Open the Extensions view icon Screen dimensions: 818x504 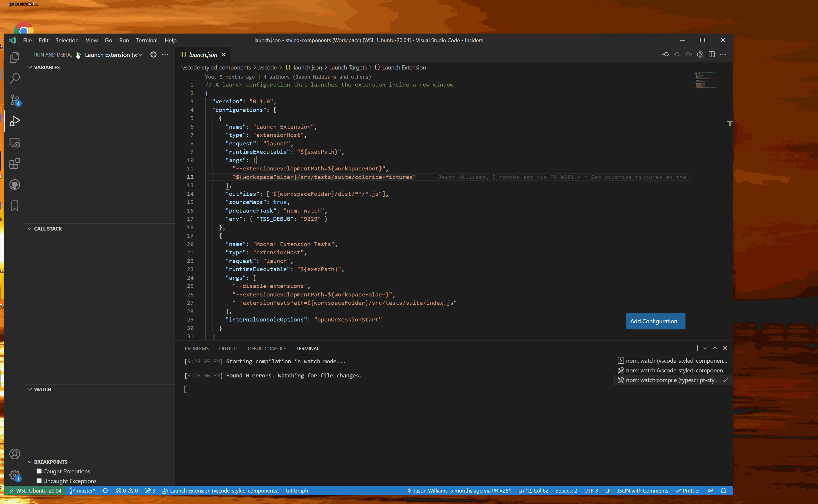14,163
